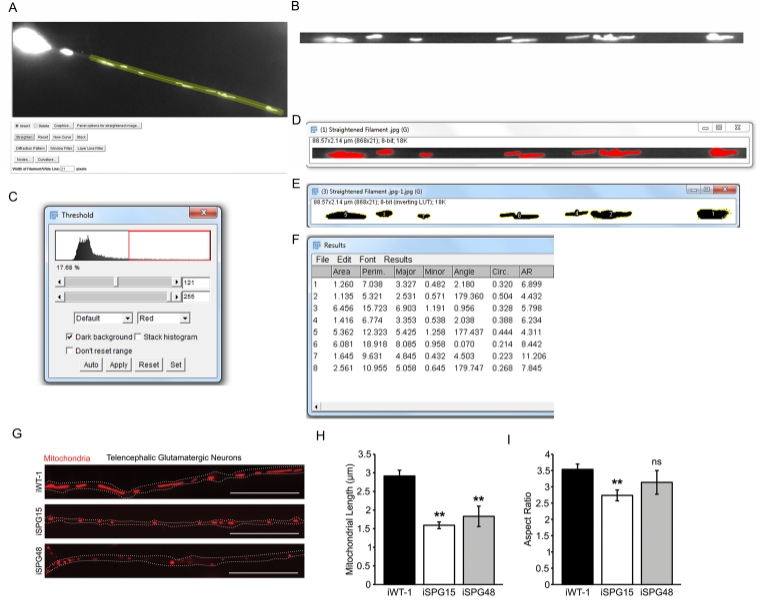Click the New Curve button

pyautogui.click(x=62, y=137)
